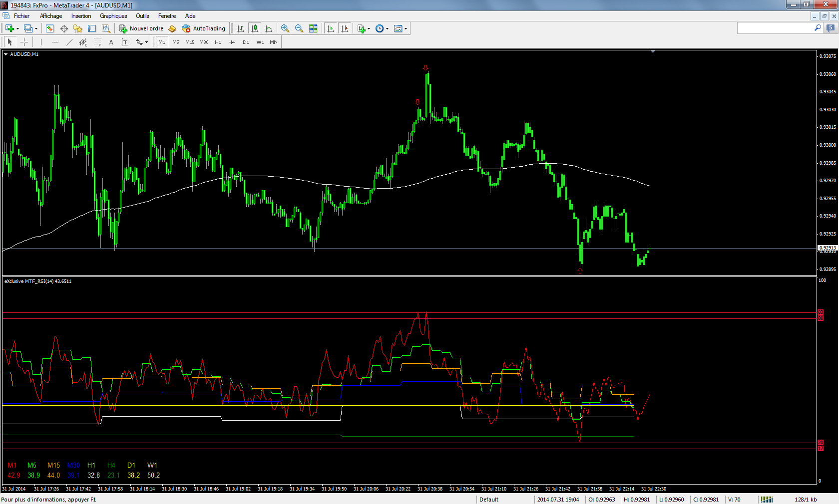Open the periodicity clock icon
The image size is (839, 504).
[x=380, y=28]
